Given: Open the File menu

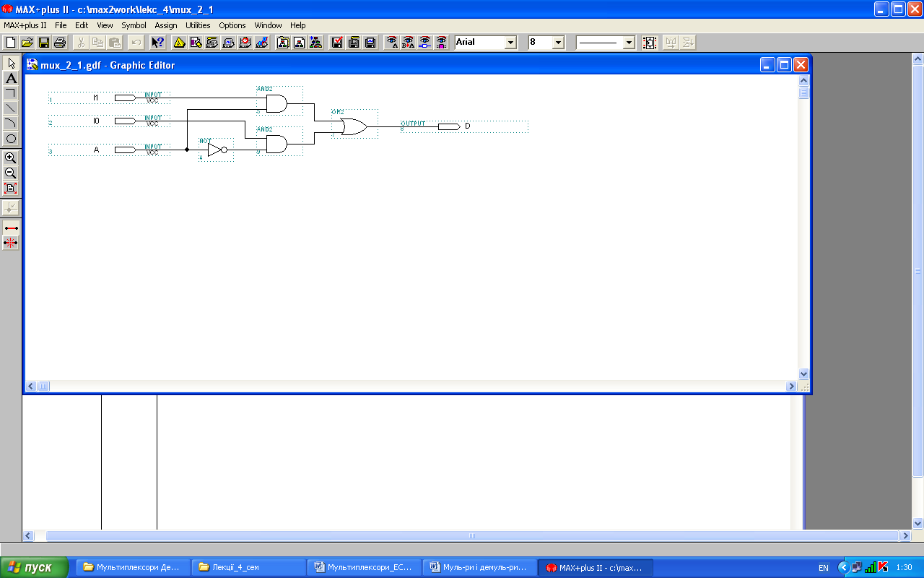Looking at the screenshot, I should pos(61,25).
